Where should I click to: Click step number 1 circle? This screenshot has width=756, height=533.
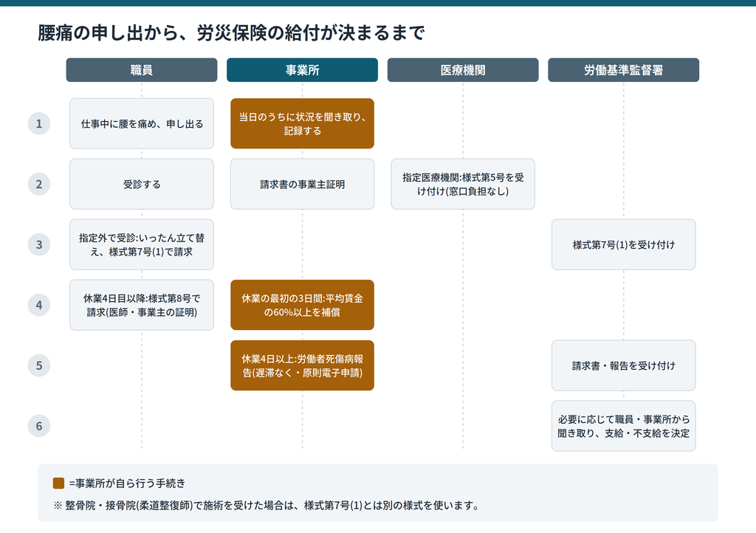coord(39,124)
